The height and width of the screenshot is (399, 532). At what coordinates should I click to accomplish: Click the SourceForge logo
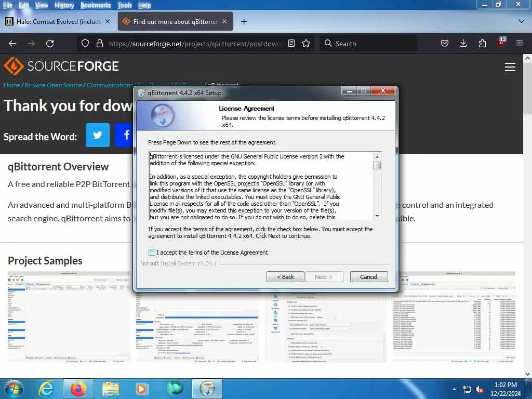click(61, 66)
